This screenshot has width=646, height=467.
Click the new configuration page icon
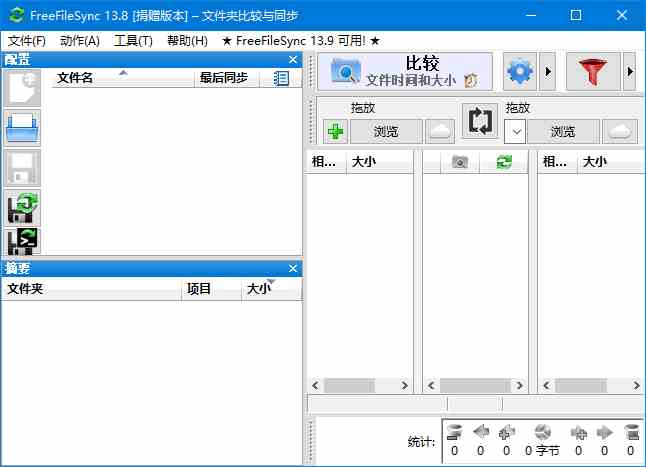[22, 88]
